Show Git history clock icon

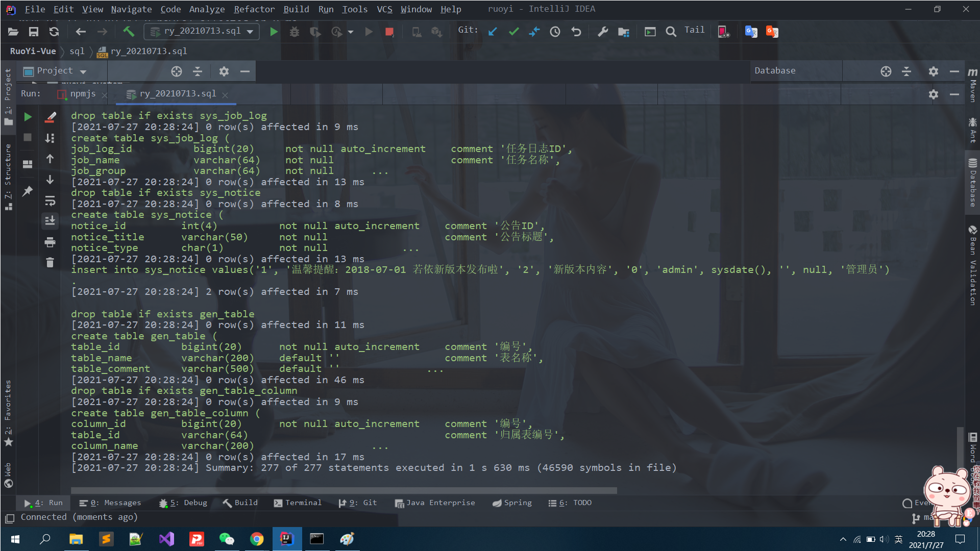(x=555, y=32)
